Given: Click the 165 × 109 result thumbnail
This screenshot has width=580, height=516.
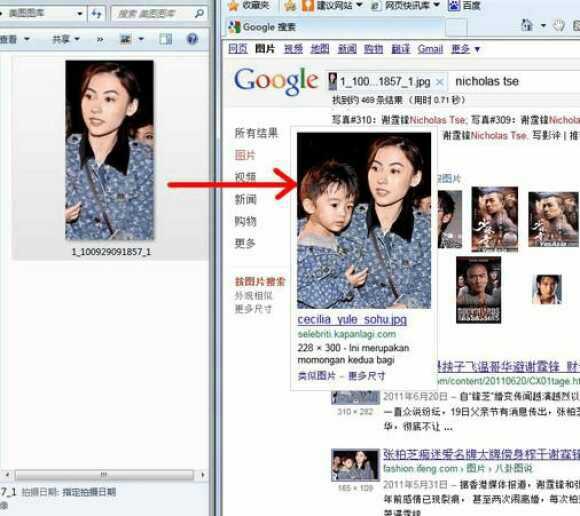Looking at the screenshot, I should pos(355,465).
